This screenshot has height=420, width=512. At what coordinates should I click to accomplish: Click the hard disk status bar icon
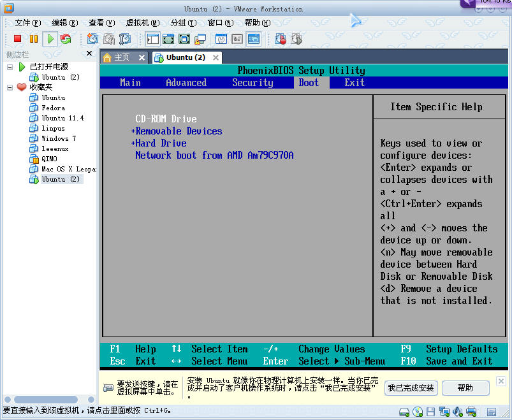click(404, 412)
